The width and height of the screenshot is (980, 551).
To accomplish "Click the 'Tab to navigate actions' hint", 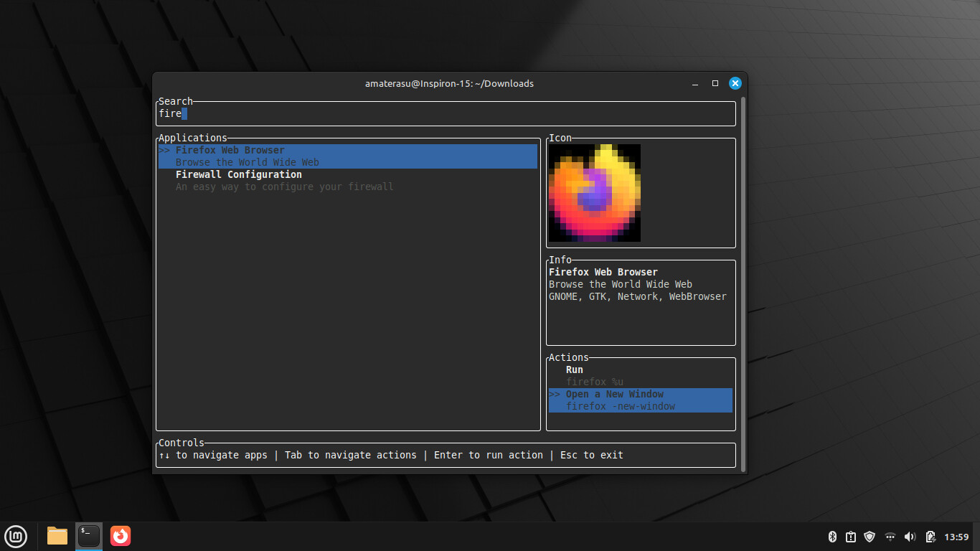I will pyautogui.click(x=351, y=455).
